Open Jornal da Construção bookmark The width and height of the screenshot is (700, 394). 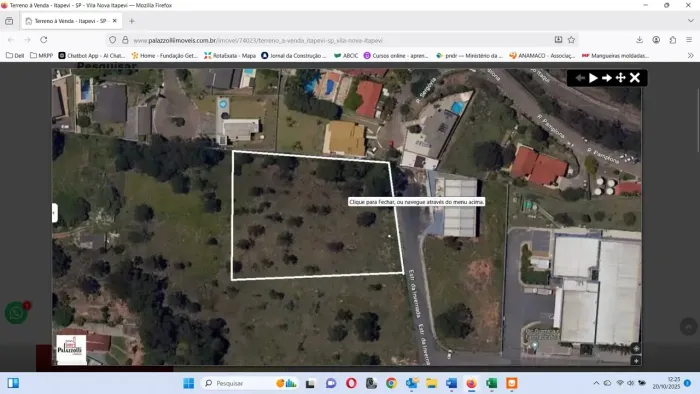[x=294, y=56]
